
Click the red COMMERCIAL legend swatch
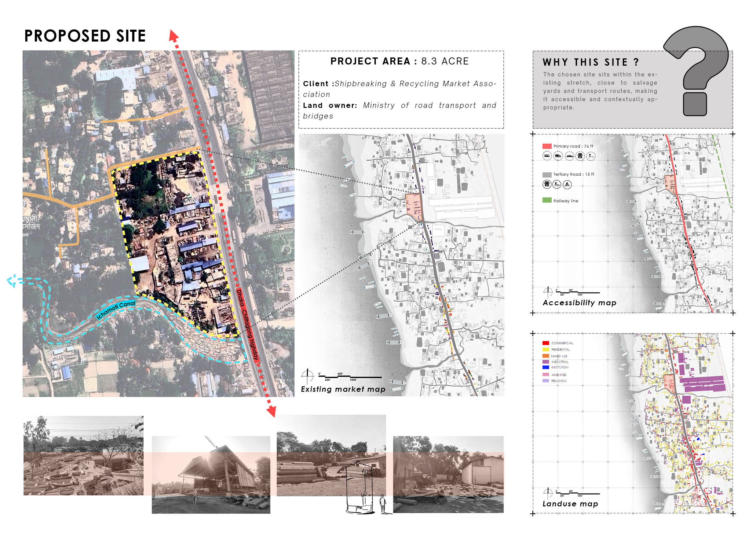[546, 343]
